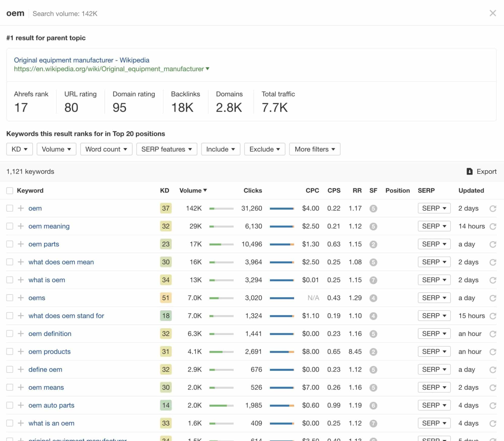Add 'oem auto parts' with plus icon
The width and height of the screenshot is (504, 441).
(x=21, y=405)
